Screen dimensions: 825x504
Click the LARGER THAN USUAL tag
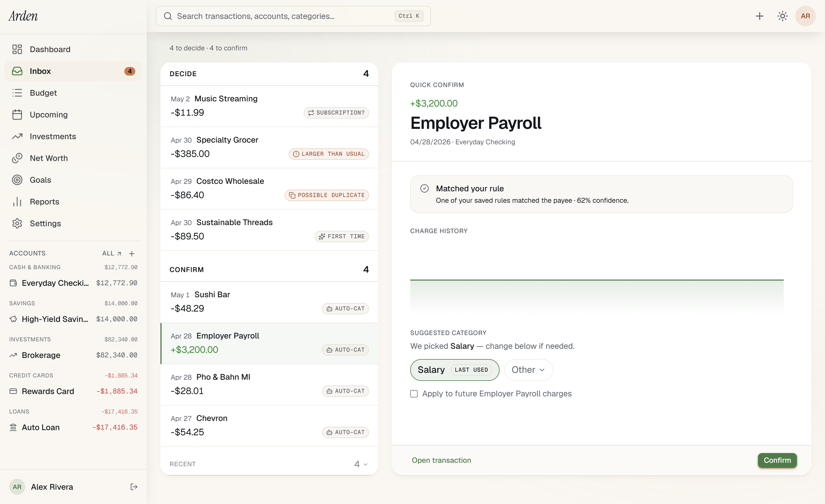(329, 154)
